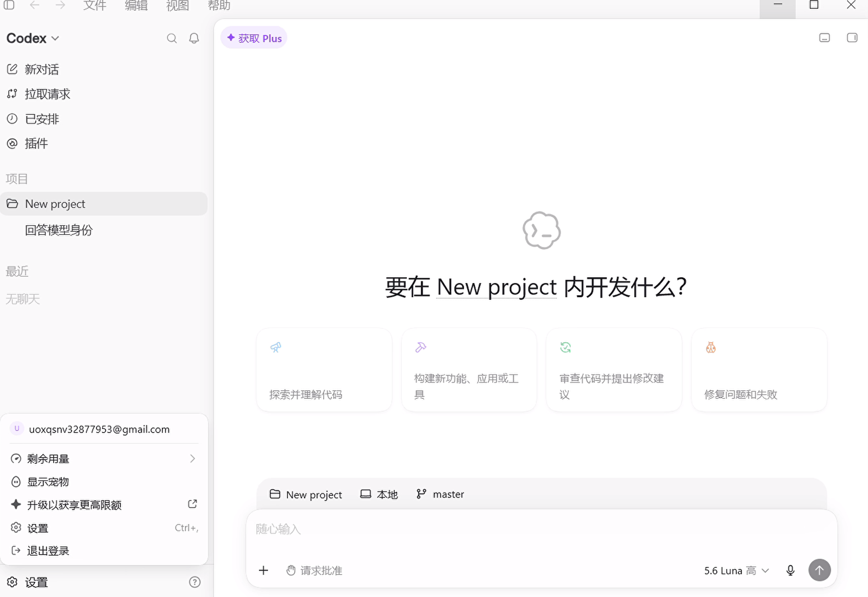Open the master branch selector

click(440, 494)
